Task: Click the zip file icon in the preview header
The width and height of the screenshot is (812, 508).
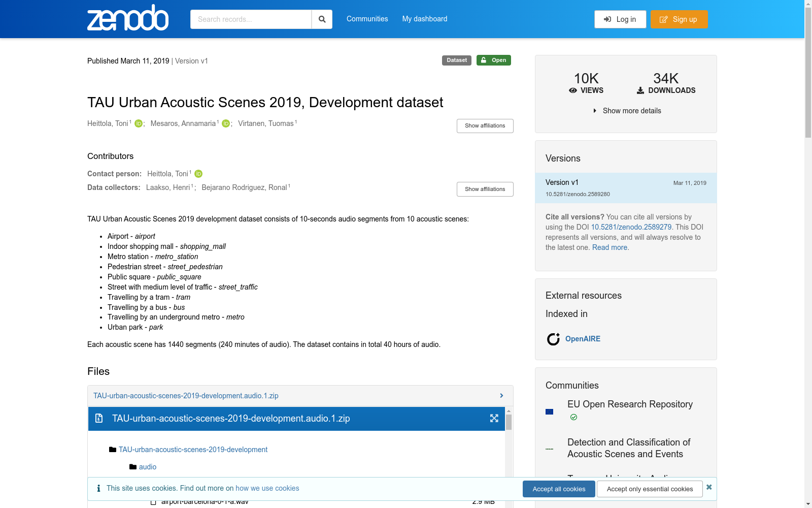Action: click(99, 418)
